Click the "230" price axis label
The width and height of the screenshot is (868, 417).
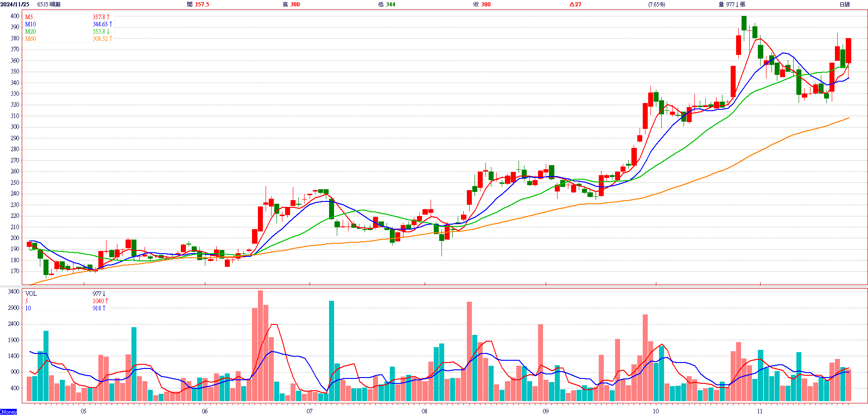tap(15, 205)
